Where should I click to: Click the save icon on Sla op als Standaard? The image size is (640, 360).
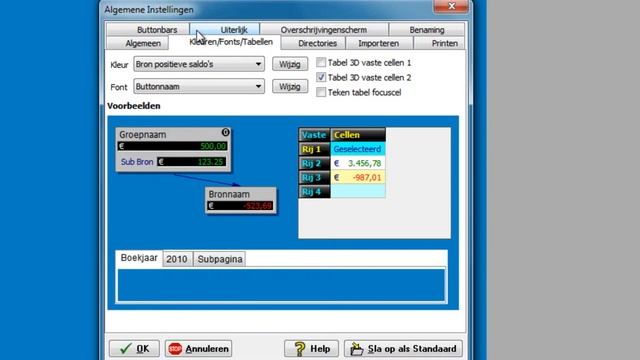click(x=356, y=349)
